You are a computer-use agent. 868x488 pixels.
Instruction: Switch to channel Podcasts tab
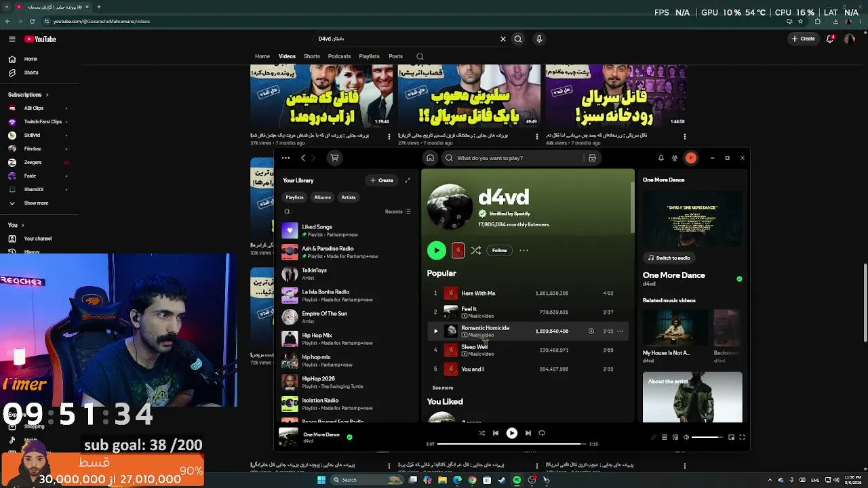[339, 56]
